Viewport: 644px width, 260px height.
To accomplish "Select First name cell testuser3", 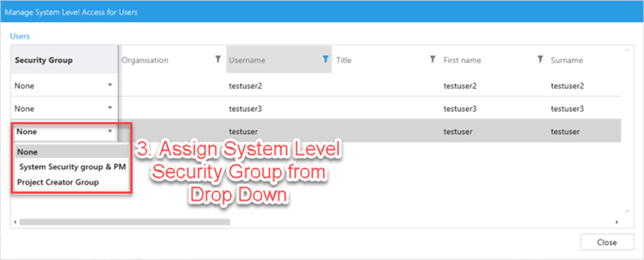I will [x=460, y=109].
